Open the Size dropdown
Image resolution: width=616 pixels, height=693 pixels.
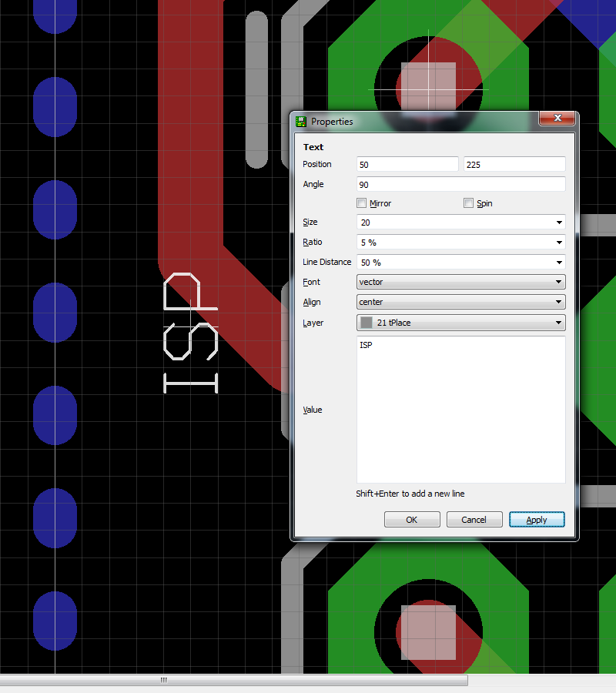tap(461, 223)
